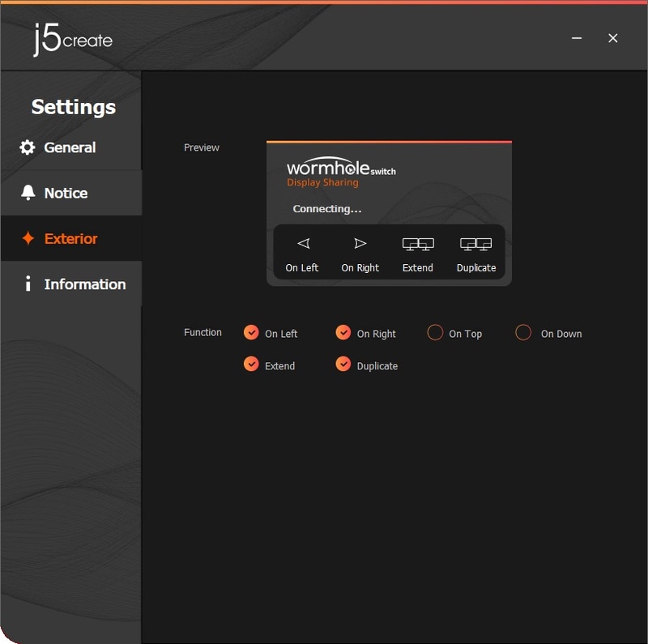Click the Settings heading

click(74, 107)
